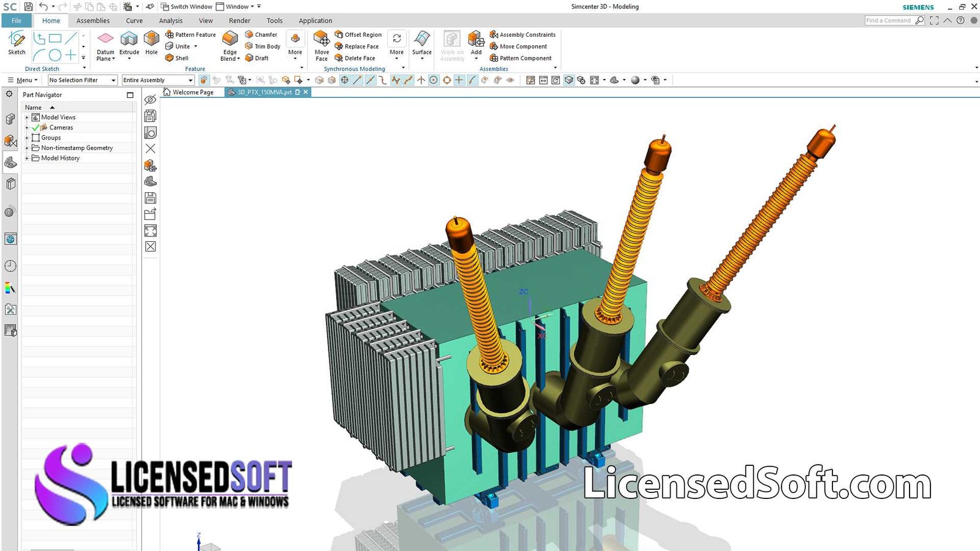Click the X delete icon in vertical toolbar
The image size is (980, 551).
tap(150, 148)
